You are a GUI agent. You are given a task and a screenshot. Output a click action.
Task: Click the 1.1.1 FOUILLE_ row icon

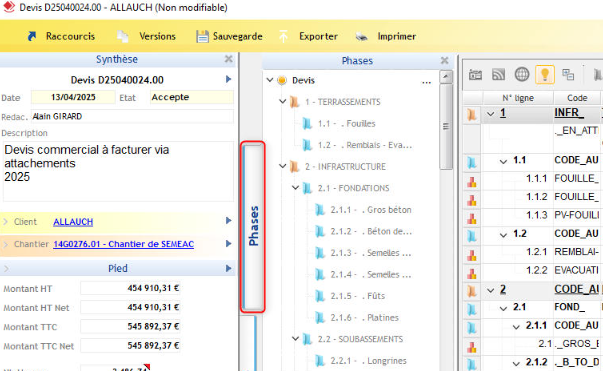[x=472, y=181]
